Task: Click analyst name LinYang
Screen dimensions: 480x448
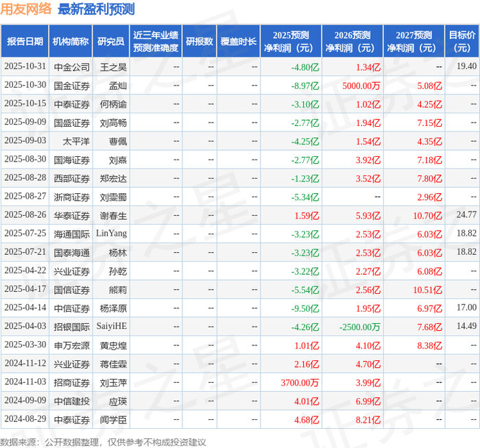Action: click(111, 234)
